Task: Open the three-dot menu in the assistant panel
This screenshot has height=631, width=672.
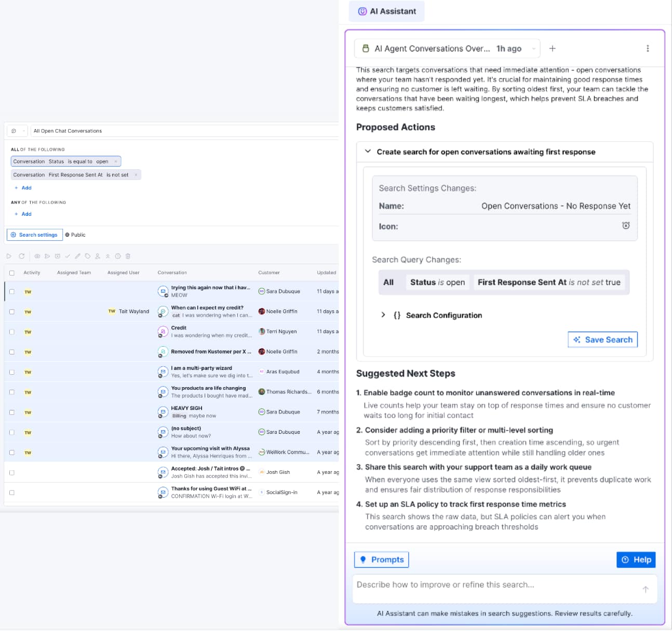Action: point(648,48)
